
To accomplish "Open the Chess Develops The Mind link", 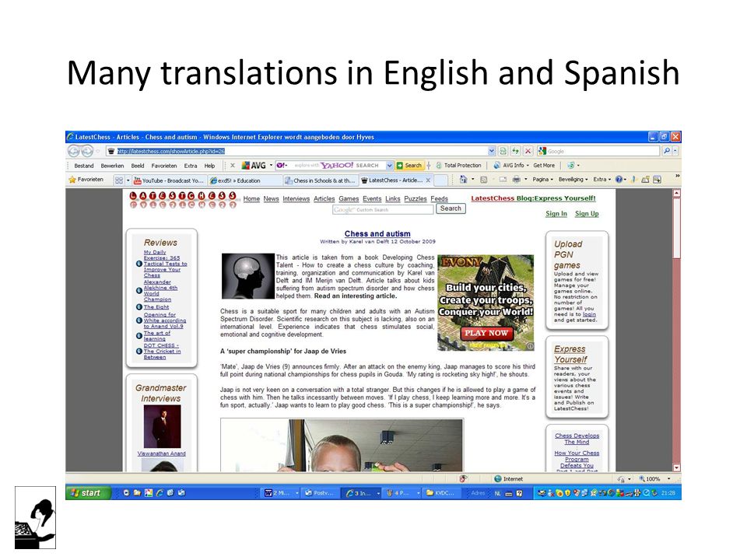I will click(577, 439).
